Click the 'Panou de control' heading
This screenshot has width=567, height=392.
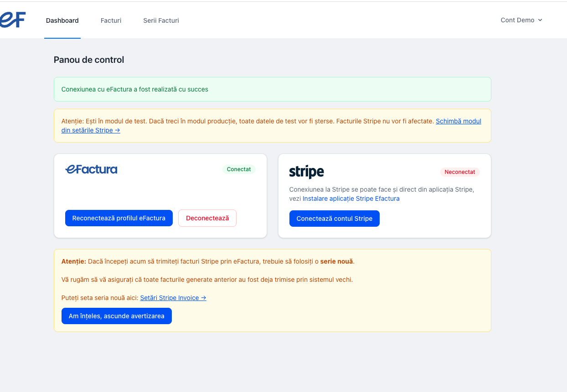pos(89,60)
